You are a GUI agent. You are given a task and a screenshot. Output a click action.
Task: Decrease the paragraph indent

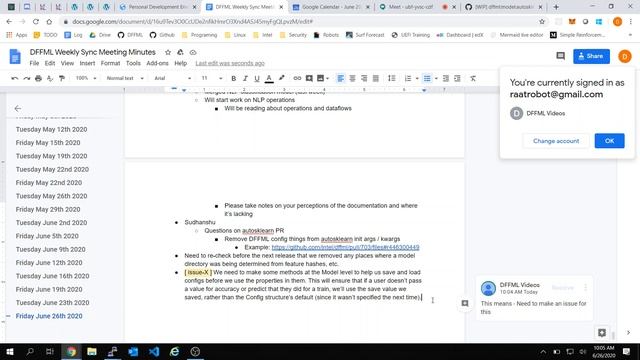click(446, 78)
